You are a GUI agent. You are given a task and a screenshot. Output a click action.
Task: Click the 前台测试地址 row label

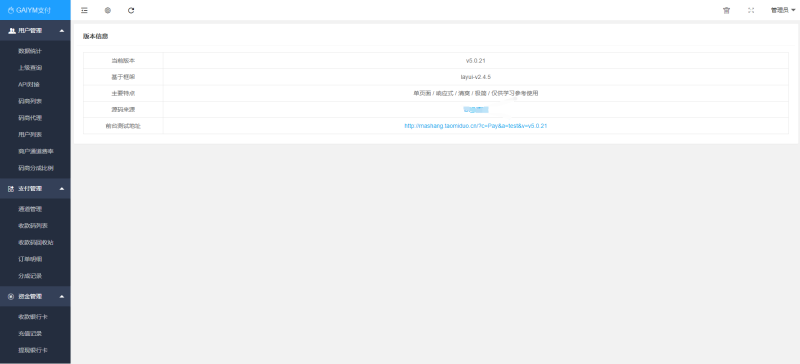click(x=123, y=126)
